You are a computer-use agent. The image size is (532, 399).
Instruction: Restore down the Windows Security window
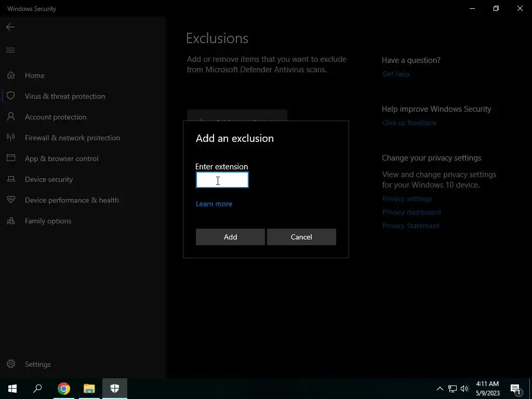(x=496, y=8)
